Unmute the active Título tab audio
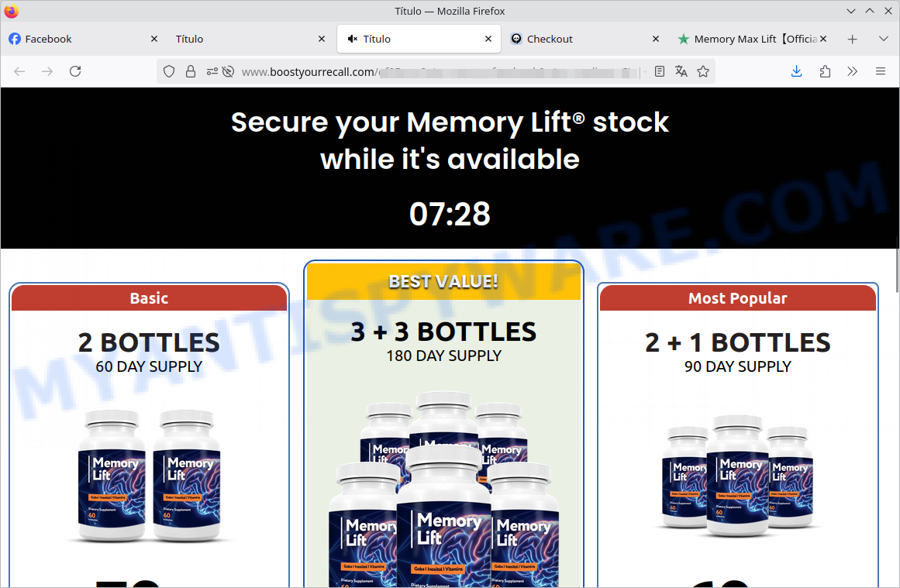 pos(353,39)
